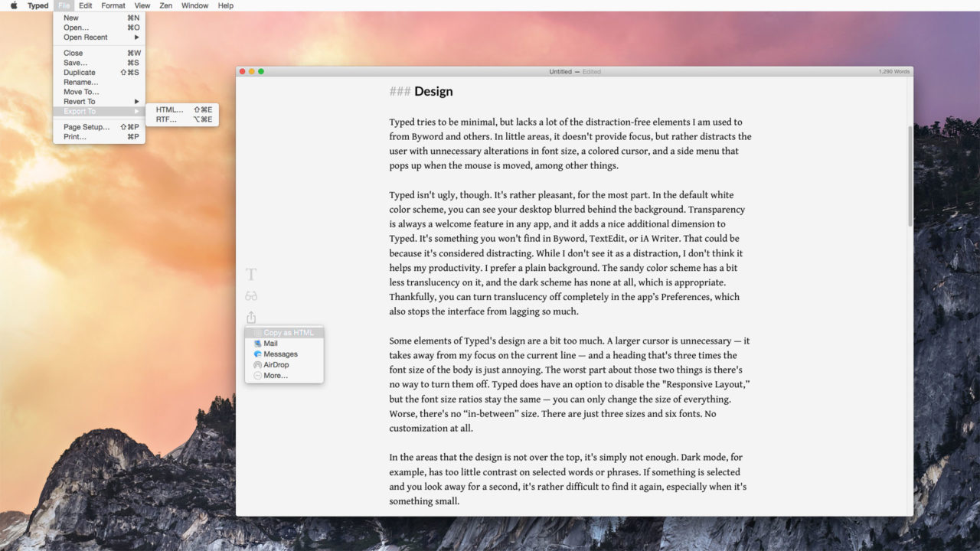980x551 pixels.
Task: Click the vertical scrollbar in document window
Action: point(910,176)
